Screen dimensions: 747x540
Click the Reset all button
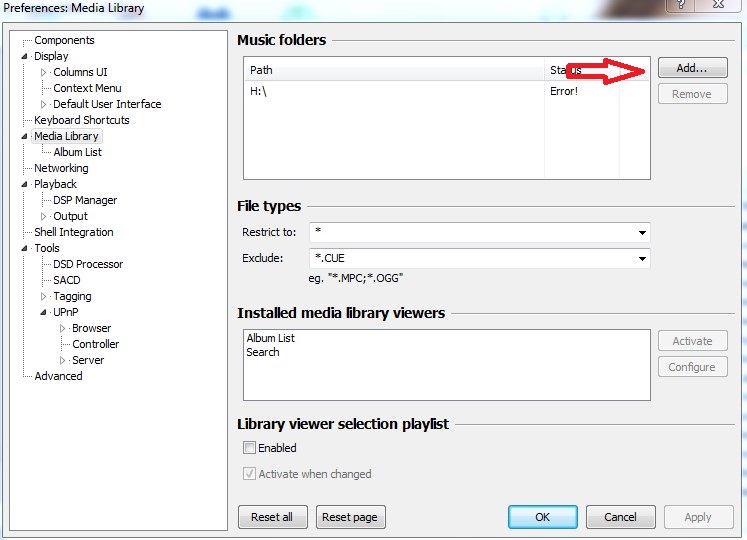(273, 517)
